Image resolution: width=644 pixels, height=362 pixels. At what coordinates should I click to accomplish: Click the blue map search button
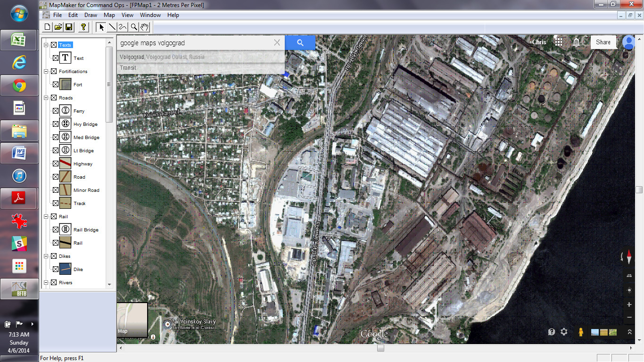point(300,42)
